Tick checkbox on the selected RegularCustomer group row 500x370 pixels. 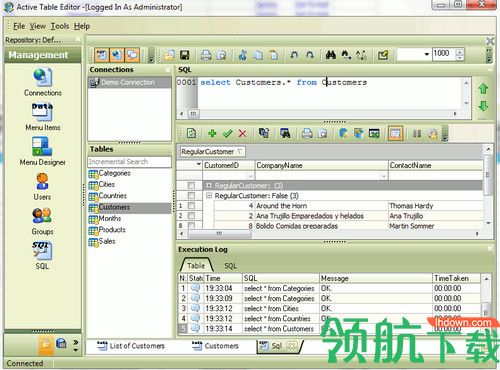(x=191, y=185)
